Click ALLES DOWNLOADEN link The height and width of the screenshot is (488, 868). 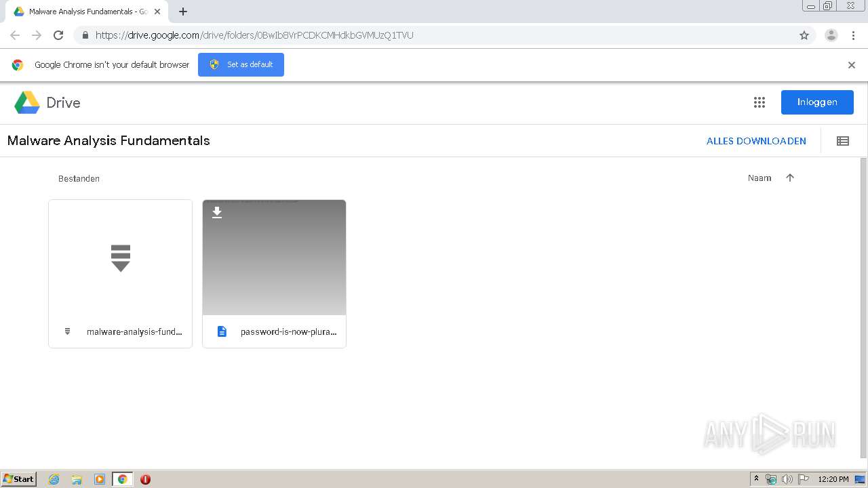coord(756,141)
